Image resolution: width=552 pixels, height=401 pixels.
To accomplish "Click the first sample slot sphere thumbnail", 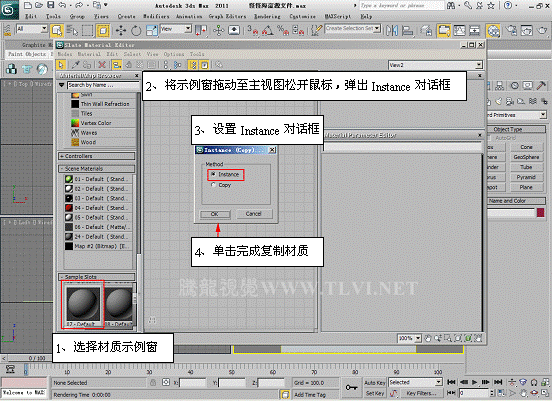I will 83,303.
